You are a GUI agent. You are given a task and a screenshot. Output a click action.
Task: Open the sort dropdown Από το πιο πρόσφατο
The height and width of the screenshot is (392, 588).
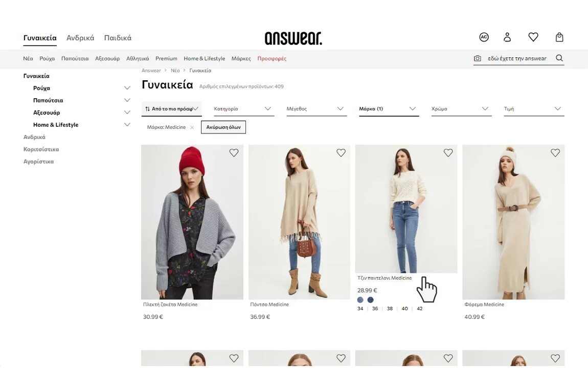click(171, 109)
